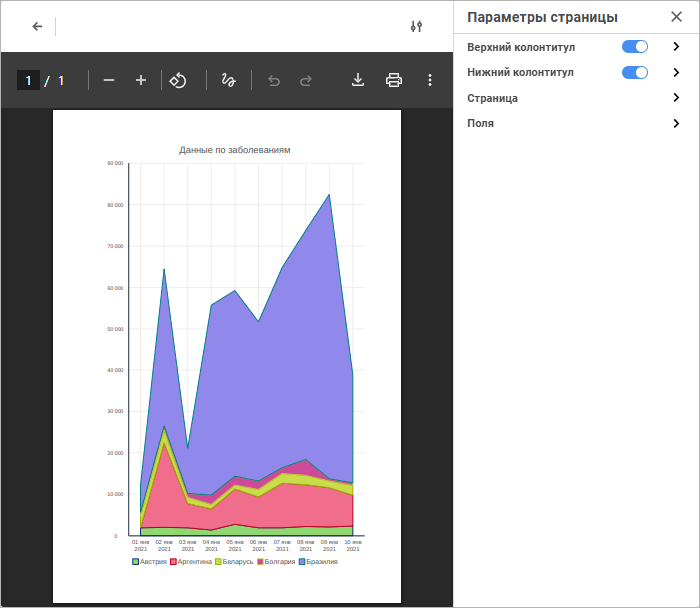Click the back arrow icon
The width and height of the screenshot is (700, 608).
point(37,26)
